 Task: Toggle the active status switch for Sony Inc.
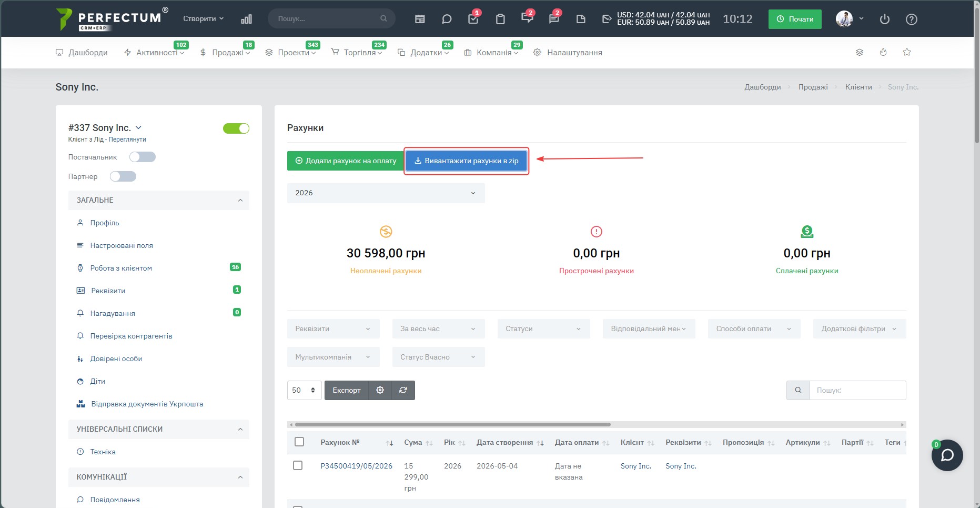click(236, 128)
